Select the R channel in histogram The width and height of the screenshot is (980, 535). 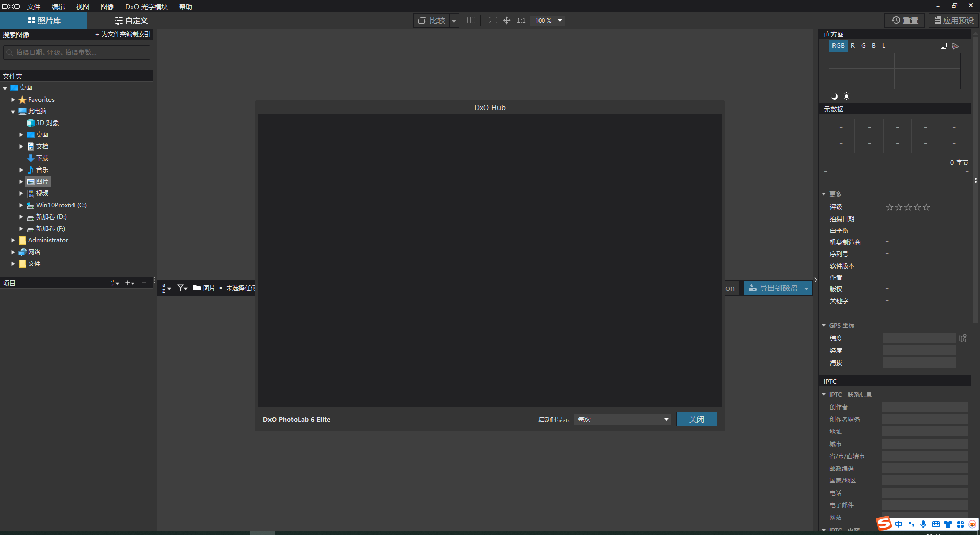point(853,46)
